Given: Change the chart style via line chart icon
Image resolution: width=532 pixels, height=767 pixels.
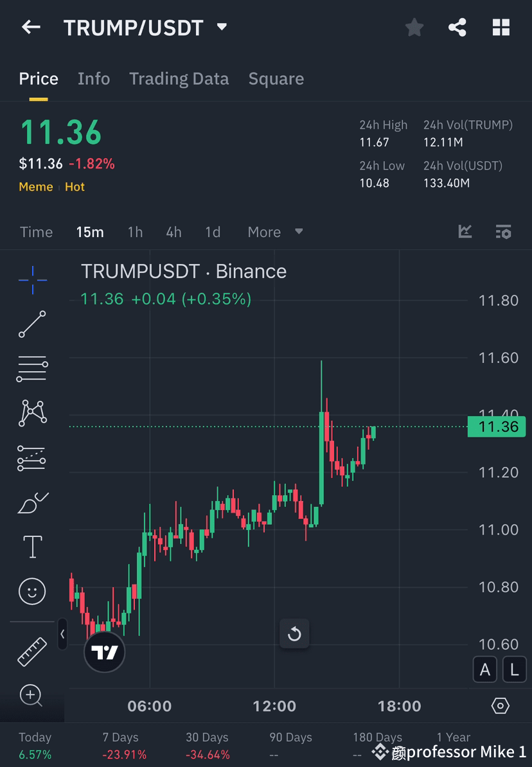Looking at the screenshot, I should click(465, 232).
